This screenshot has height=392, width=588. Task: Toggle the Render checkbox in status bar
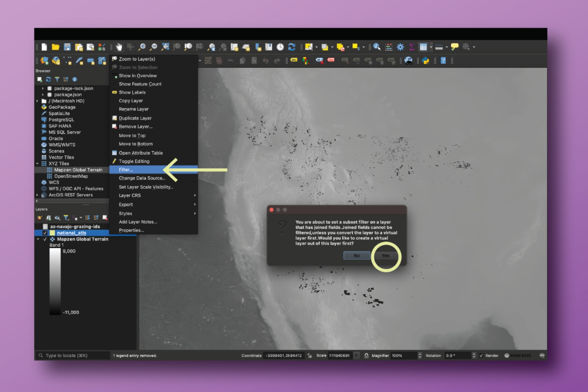pyautogui.click(x=481, y=355)
